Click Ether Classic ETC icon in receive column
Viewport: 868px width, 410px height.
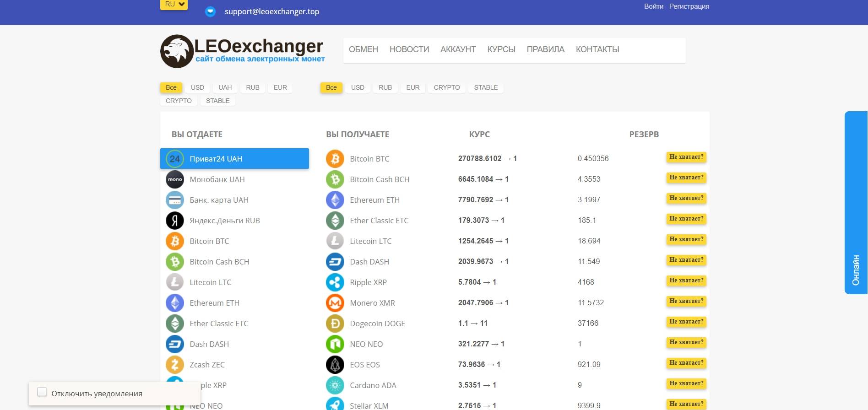coord(335,221)
